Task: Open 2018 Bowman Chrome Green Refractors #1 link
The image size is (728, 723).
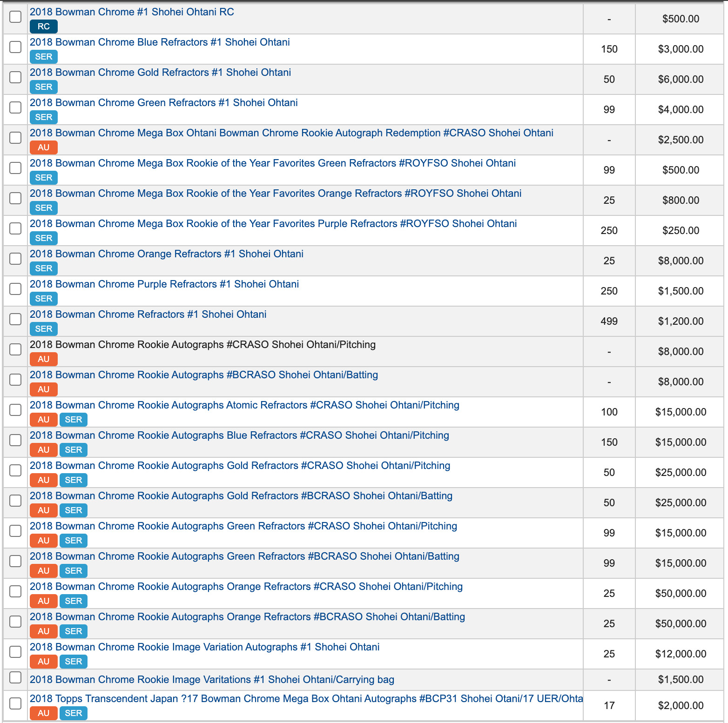Action: 164,103
